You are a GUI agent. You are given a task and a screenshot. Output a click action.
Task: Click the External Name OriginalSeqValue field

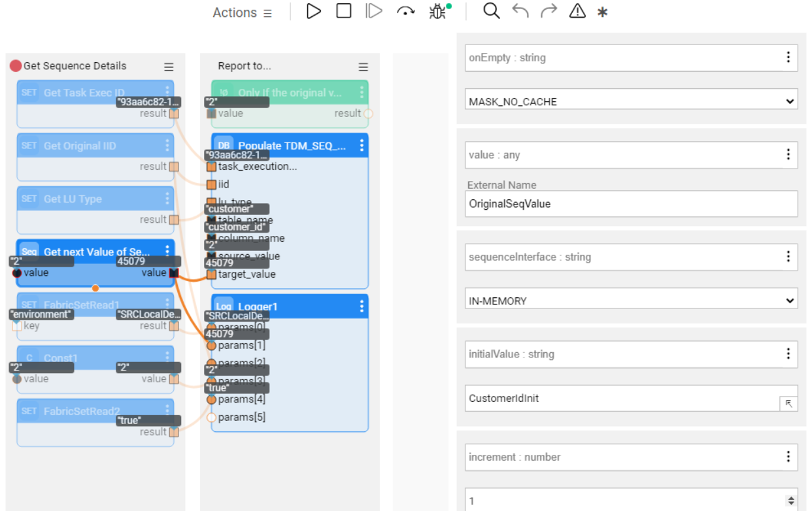pos(631,204)
